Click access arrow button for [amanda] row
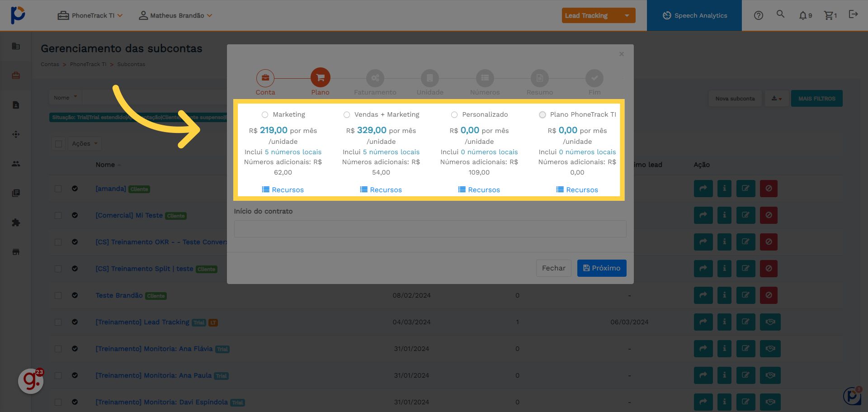This screenshot has height=412, width=868. click(703, 189)
